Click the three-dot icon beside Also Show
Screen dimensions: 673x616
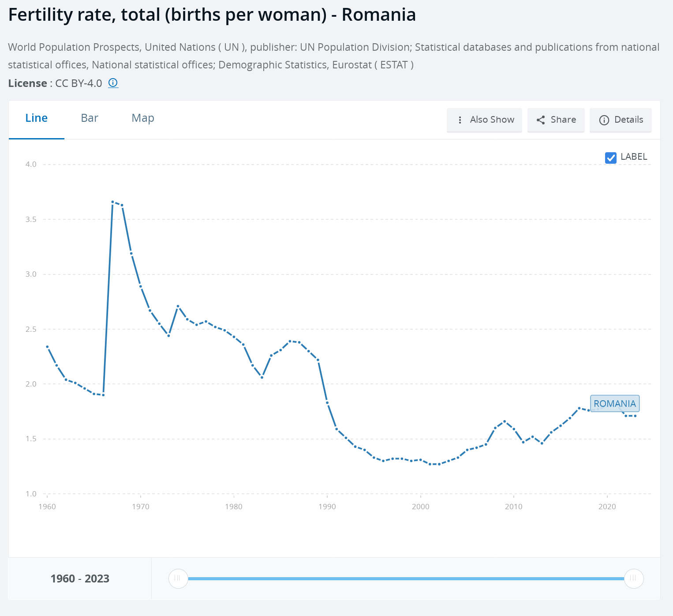[460, 120]
